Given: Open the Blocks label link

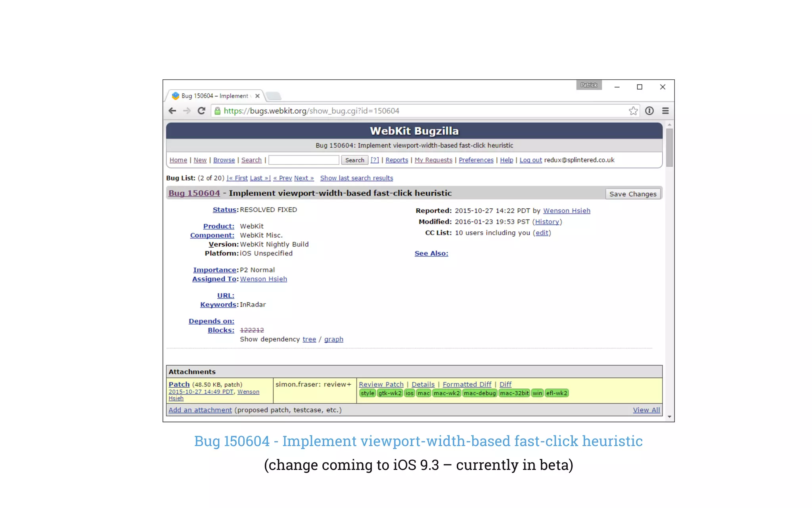Looking at the screenshot, I should (x=221, y=330).
